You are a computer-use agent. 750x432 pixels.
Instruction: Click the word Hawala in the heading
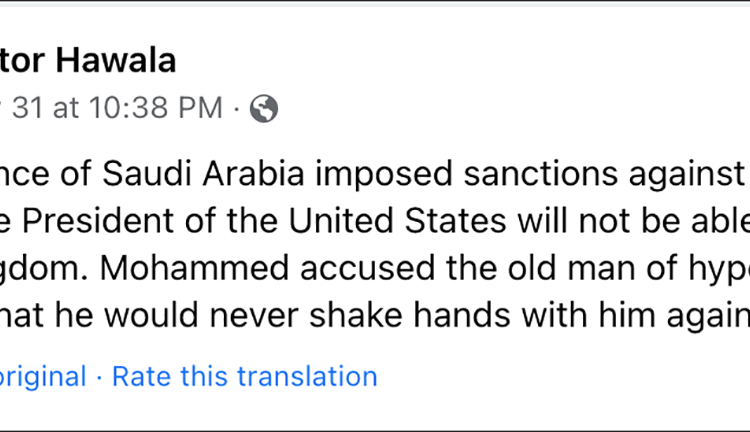click(116, 61)
